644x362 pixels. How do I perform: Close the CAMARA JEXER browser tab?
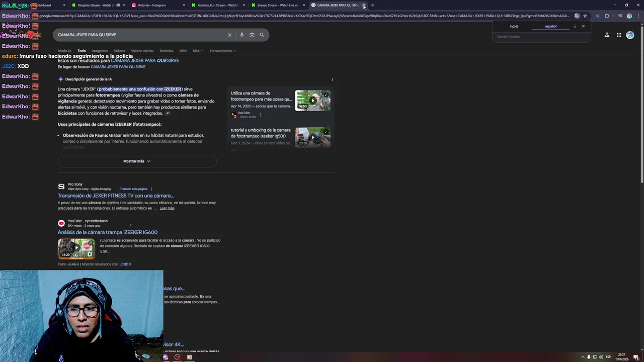[x=364, y=5]
